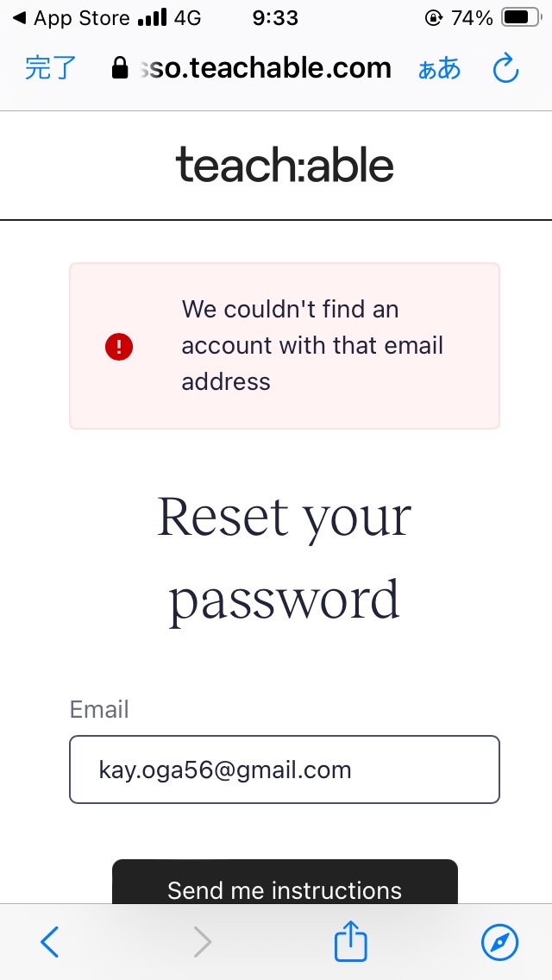Viewport: 552px width, 980px height.
Task: Open page in Safari compass icon
Action: point(499,942)
